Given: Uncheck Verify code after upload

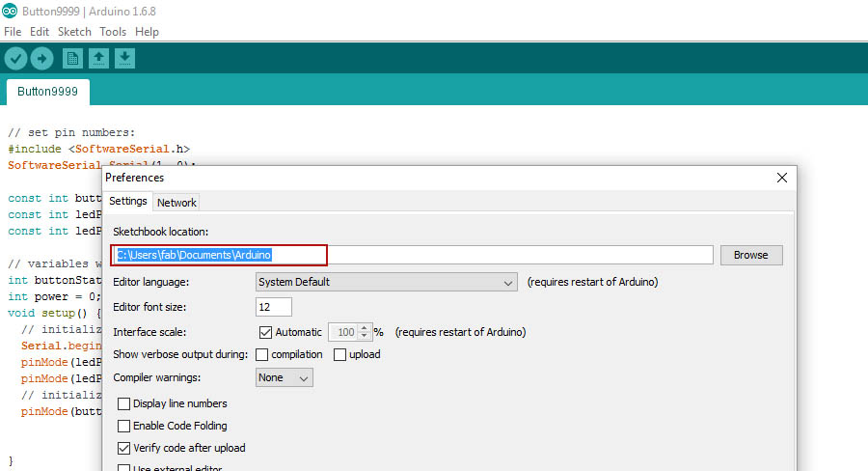Looking at the screenshot, I should pos(124,448).
